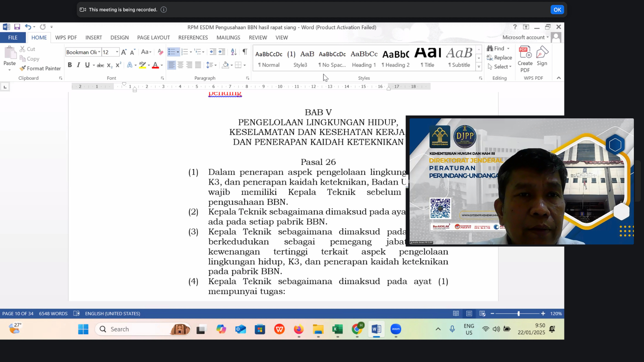Decrease paragraph indent
This screenshot has height=362, width=644.
pos(213,52)
